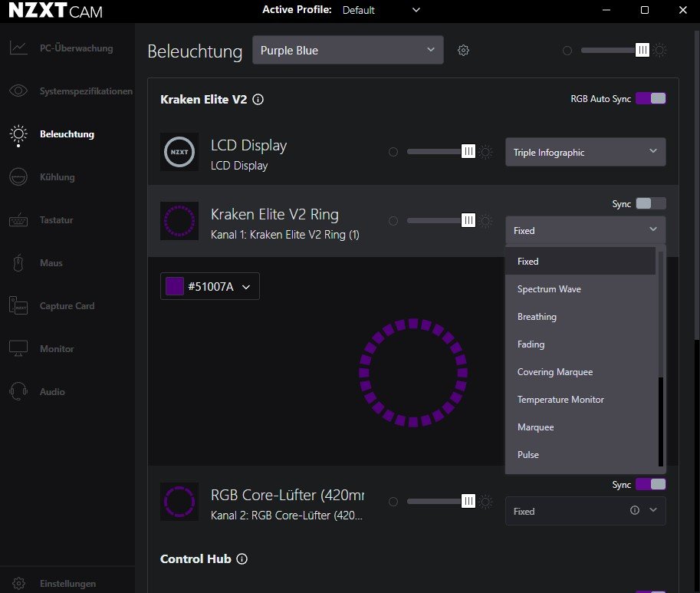Select Breathing effect
700x593 pixels.
pos(580,317)
